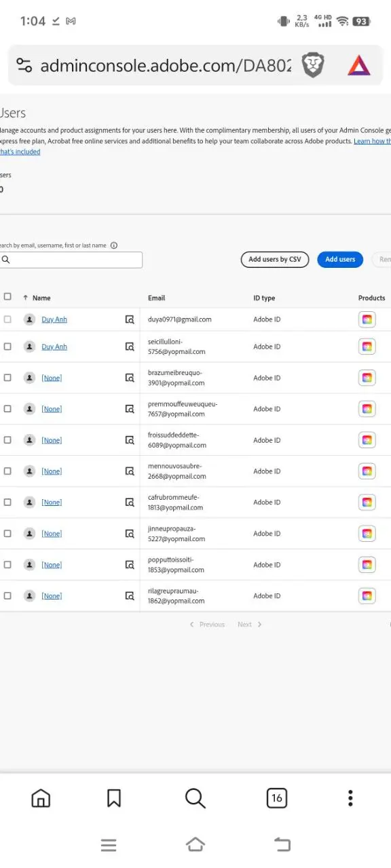Open user details icon for cafrubrommeufe-1813

[129, 502]
